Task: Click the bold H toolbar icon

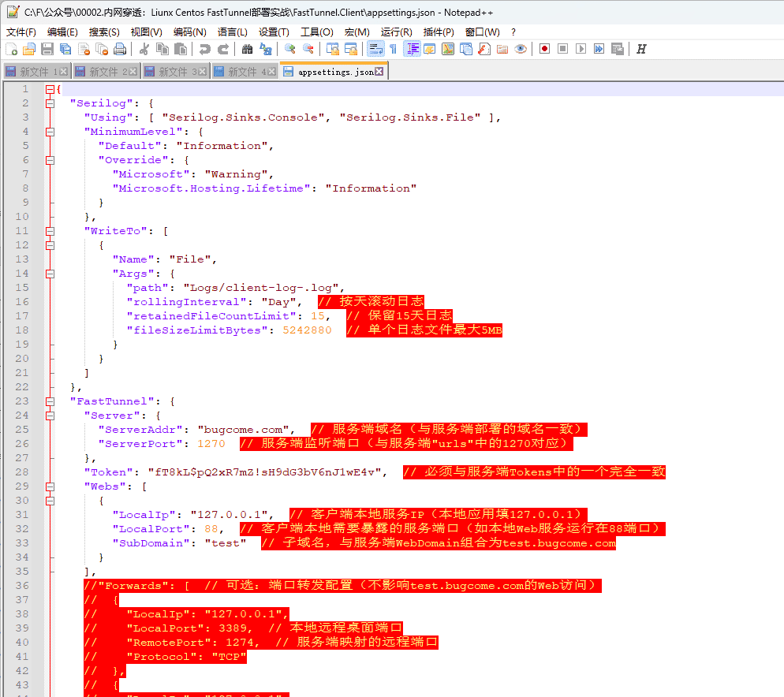Action: point(641,49)
